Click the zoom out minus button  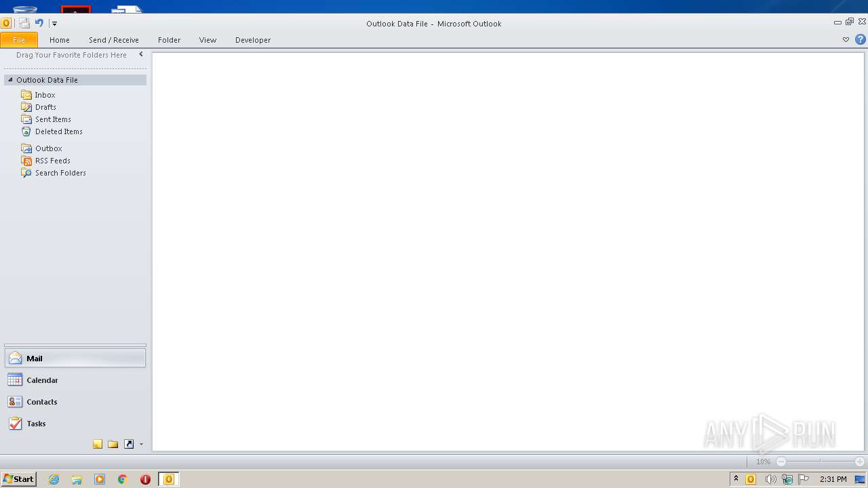781,462
